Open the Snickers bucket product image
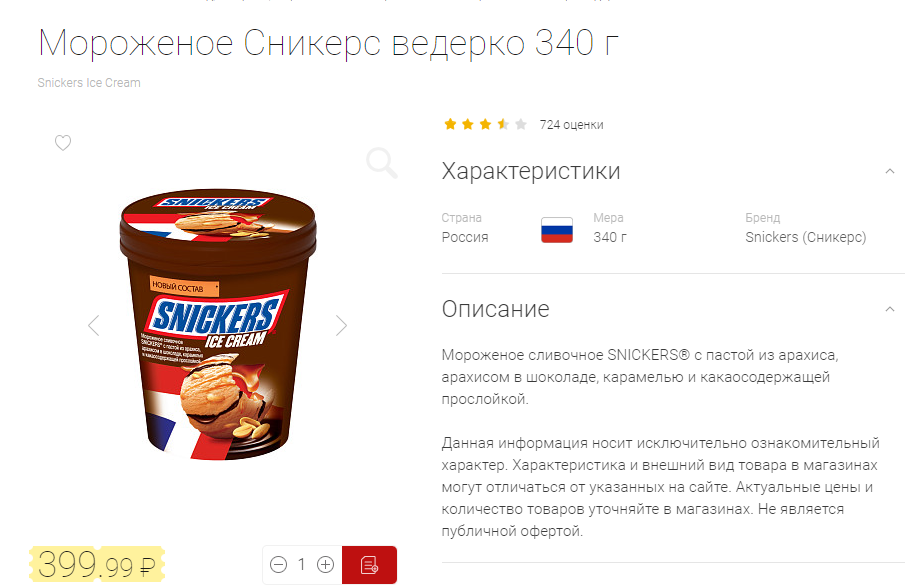 click(x=218, y=324)
